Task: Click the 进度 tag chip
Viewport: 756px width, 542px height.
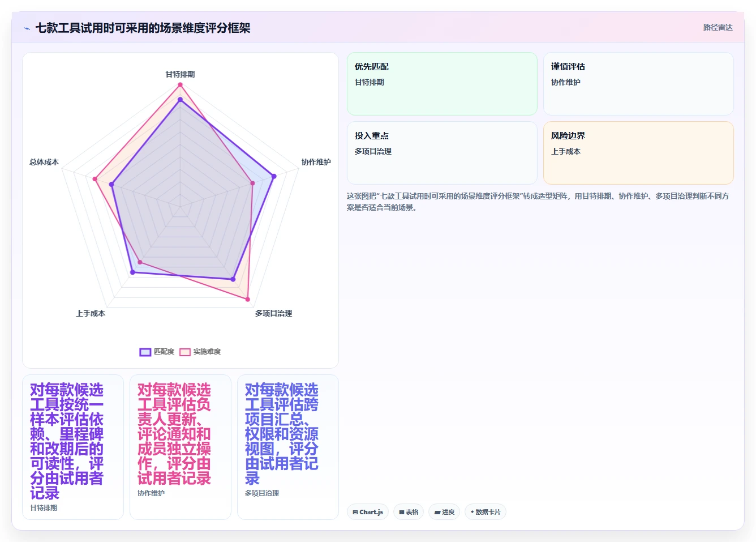Action: [x=444, y=512]
